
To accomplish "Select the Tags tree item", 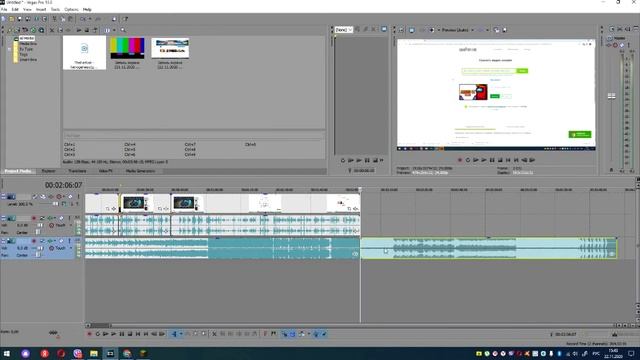I will click(x=23, y=54).
